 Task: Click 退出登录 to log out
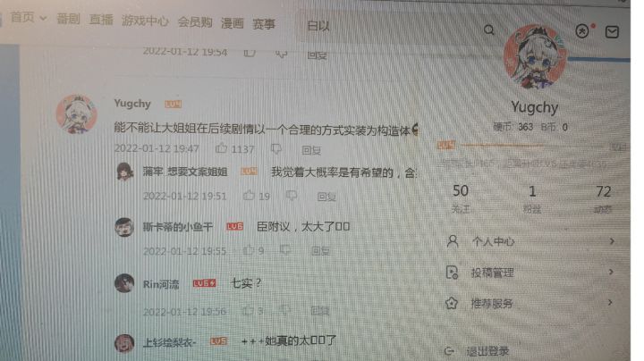click(x=487, y=351)
